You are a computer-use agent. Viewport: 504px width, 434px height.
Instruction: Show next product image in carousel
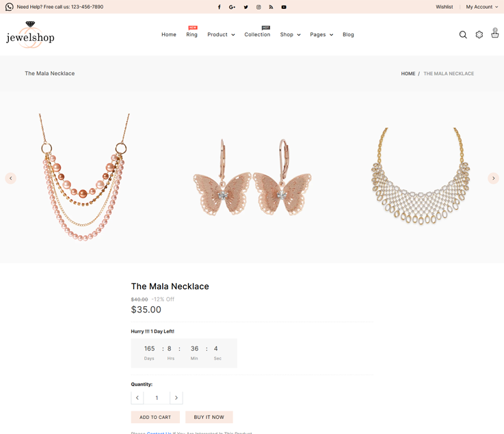pyautogui.click(x=493, y=178)
